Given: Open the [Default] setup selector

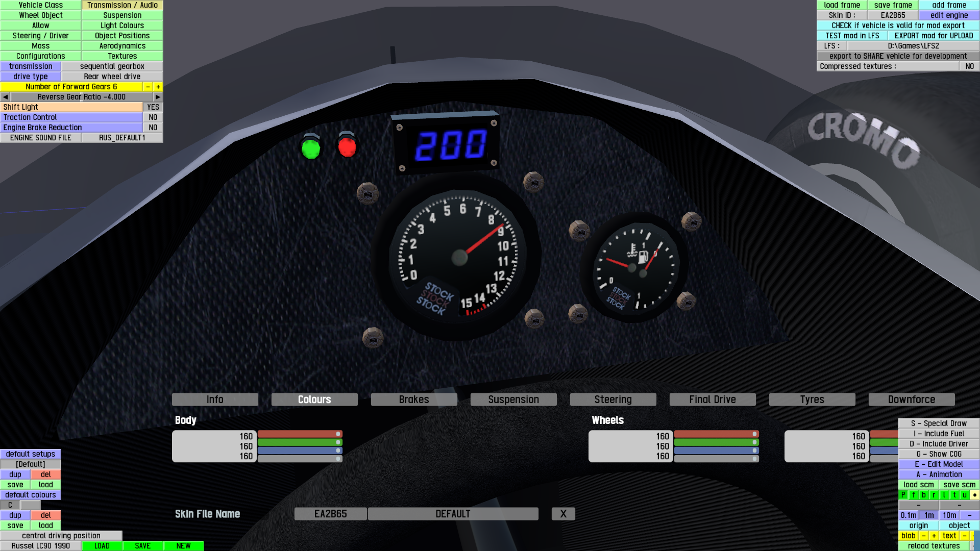Looking at the screenshot, I should click(31, 464).
